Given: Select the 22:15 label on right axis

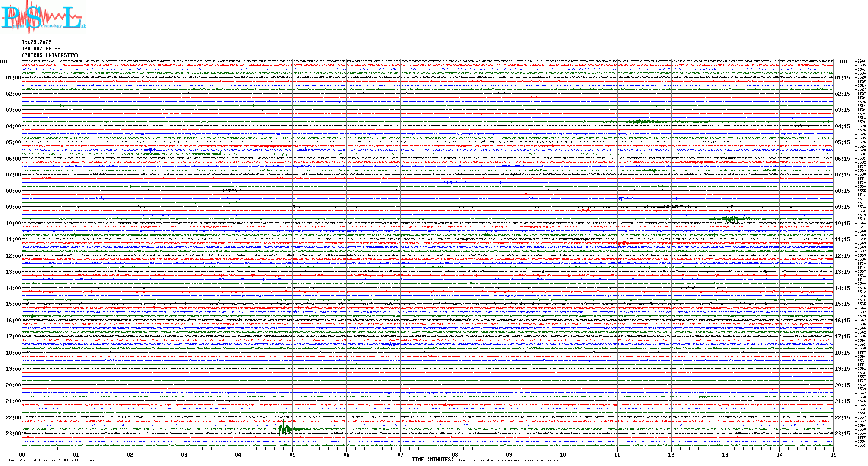Looking at the screenshot, I should point(842,418).
